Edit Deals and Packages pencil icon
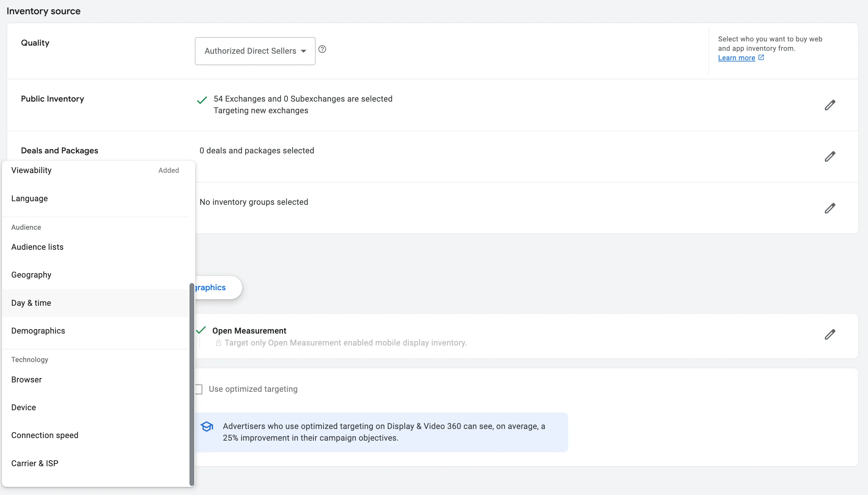868x495 pixels. 829,156
